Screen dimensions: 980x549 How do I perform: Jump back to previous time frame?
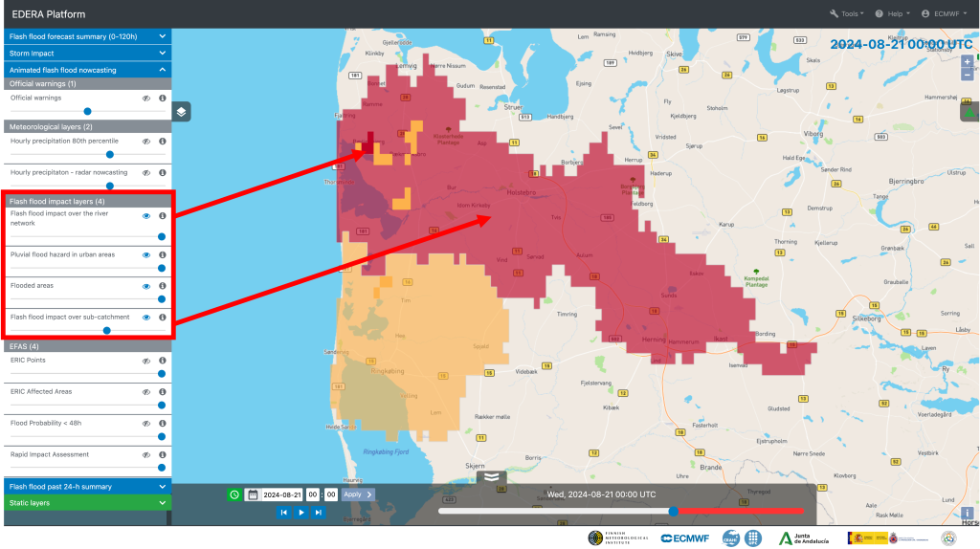[x=284, y=513]
